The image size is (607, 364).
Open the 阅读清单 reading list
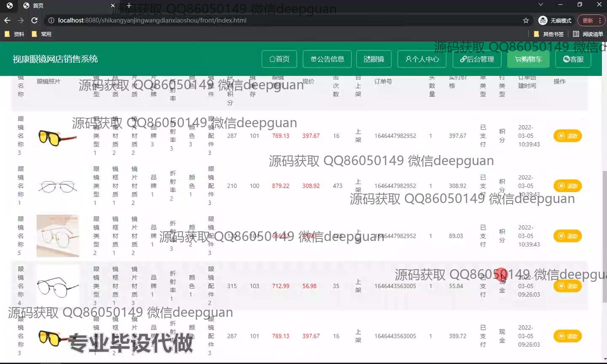click(x=588, y=34)
